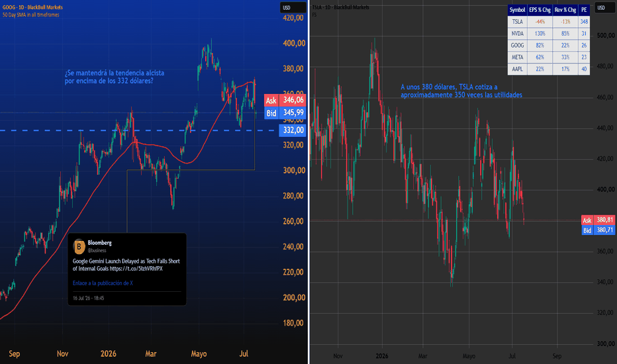Select the blue dashed 332 dollar support line

click(x=138, y=130)
